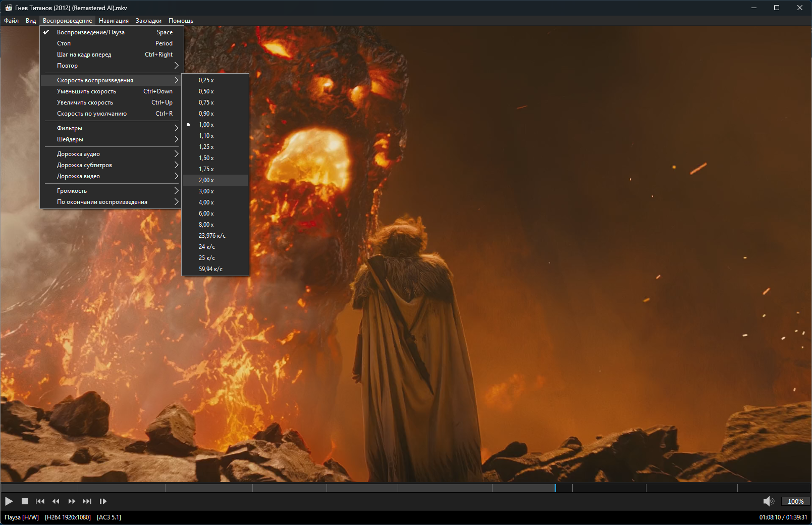Click the rewind (decrease speed) icon
The width and height of the screenshot is (812, 525).
point(56,501)
